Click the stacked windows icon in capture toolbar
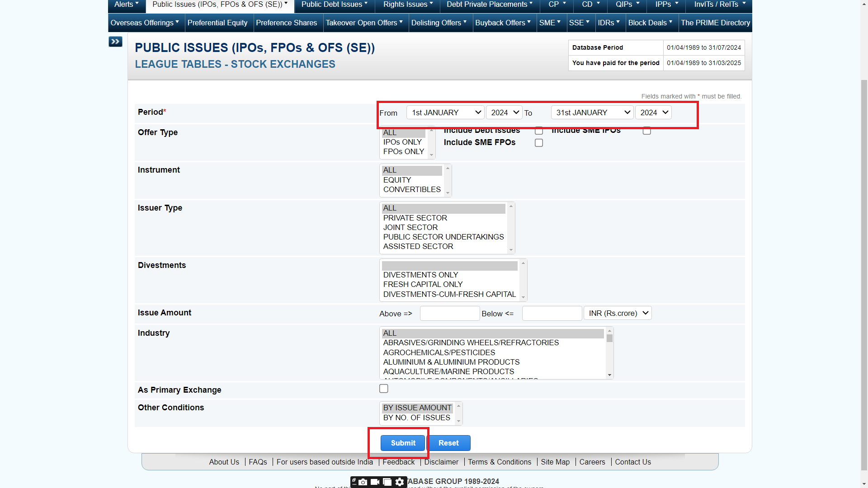 [x=387, y=482]
